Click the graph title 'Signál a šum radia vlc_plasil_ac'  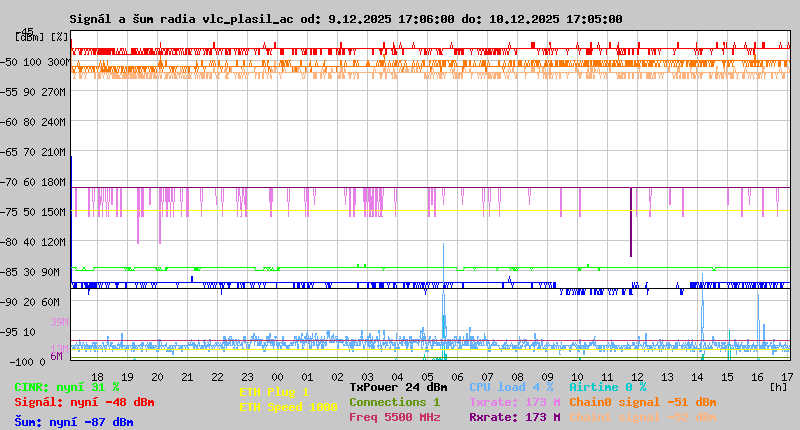(182, 19)
